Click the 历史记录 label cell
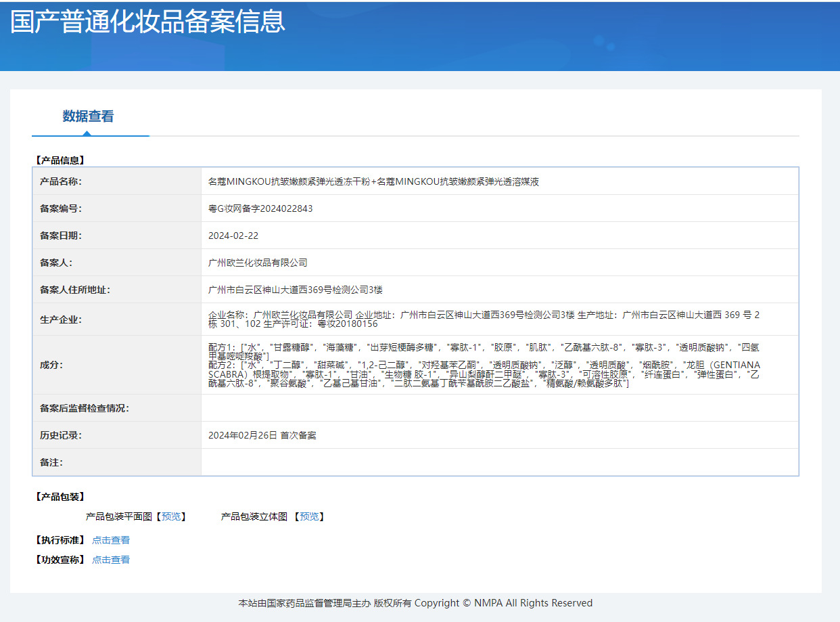 (x=117, y=435)
